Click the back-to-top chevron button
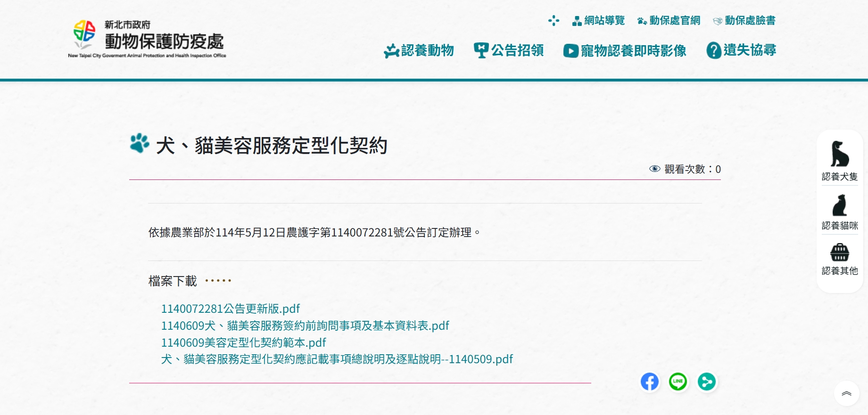The width and height of the screenshot is (868, 415). (847, 393)
